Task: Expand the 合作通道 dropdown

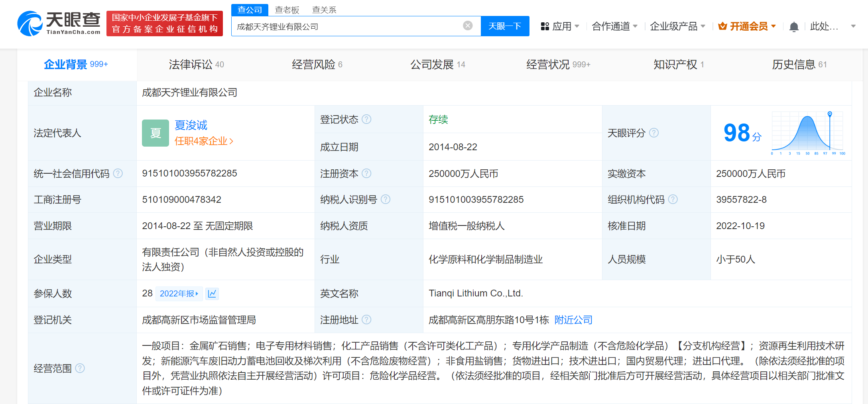Action: click(x=614, y=26)
